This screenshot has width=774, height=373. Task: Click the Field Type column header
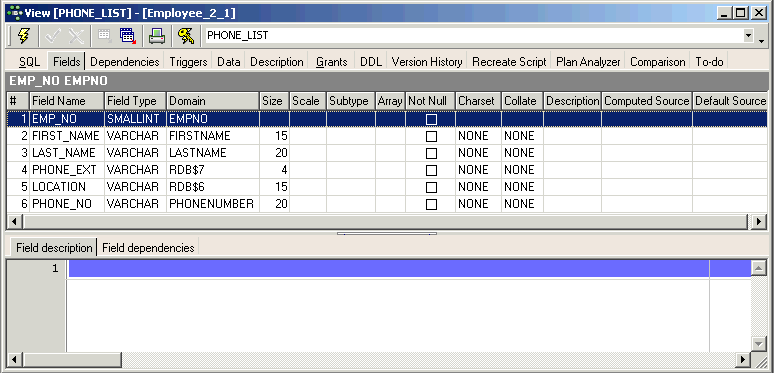[x=135, y=101]
